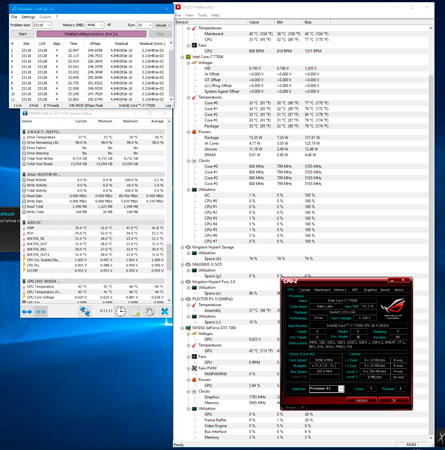Select the WATER_IN row in HWiNFO
This screenshot has width=445, height=450.
click(93, 239)
